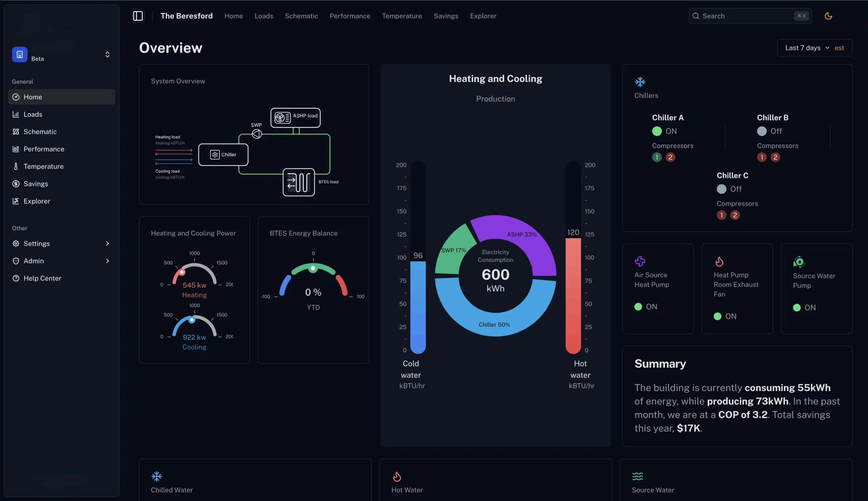Click the BTES load coil icon
This screenshot has width=868, height=501.
298,182
